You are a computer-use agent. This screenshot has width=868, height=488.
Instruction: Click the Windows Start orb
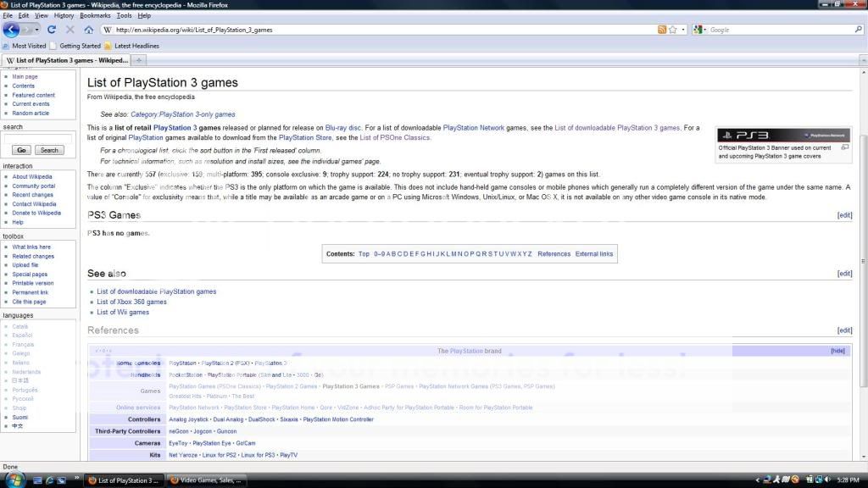click(x=14, y=480)
